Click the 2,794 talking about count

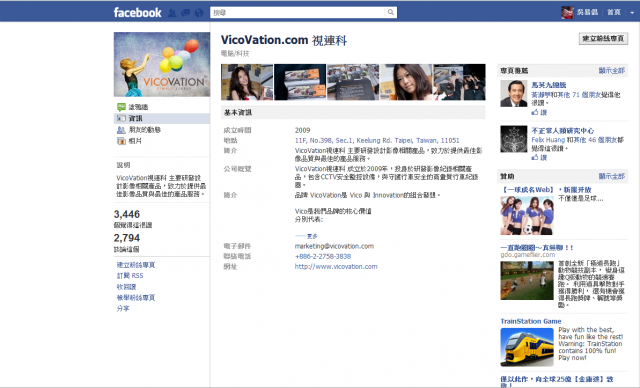127,238
